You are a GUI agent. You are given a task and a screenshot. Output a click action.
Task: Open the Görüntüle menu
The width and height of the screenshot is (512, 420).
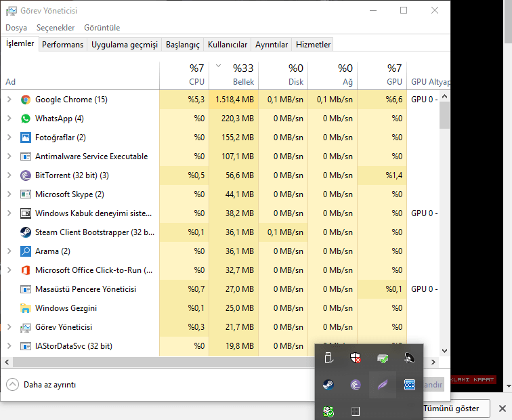(102, 28)
